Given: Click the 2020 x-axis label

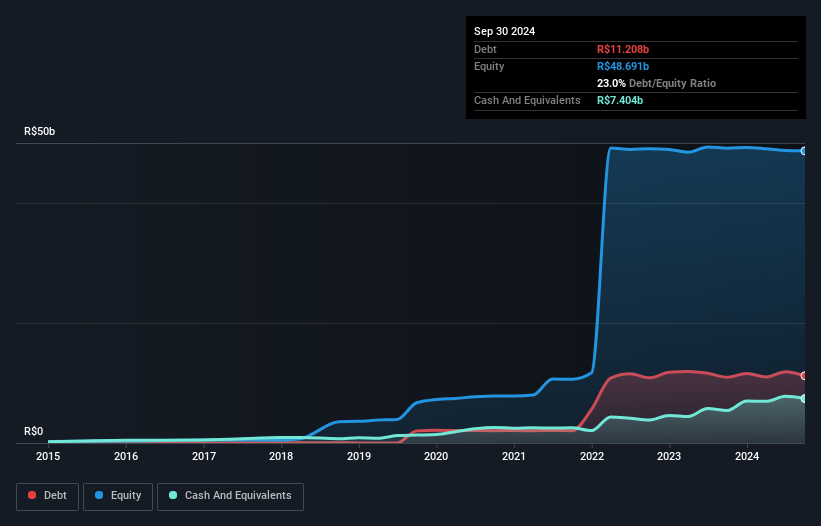Looking at the screenshot, I should (436, 456).
